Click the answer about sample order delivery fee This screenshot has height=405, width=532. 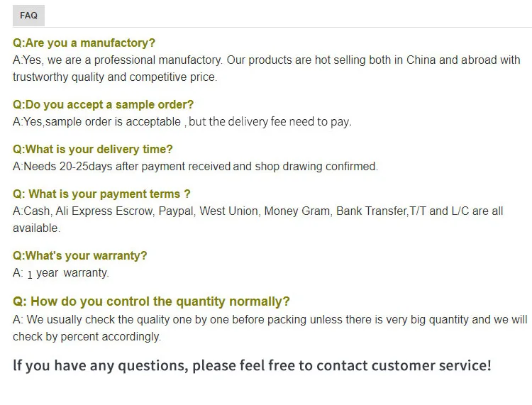[182, 122]
